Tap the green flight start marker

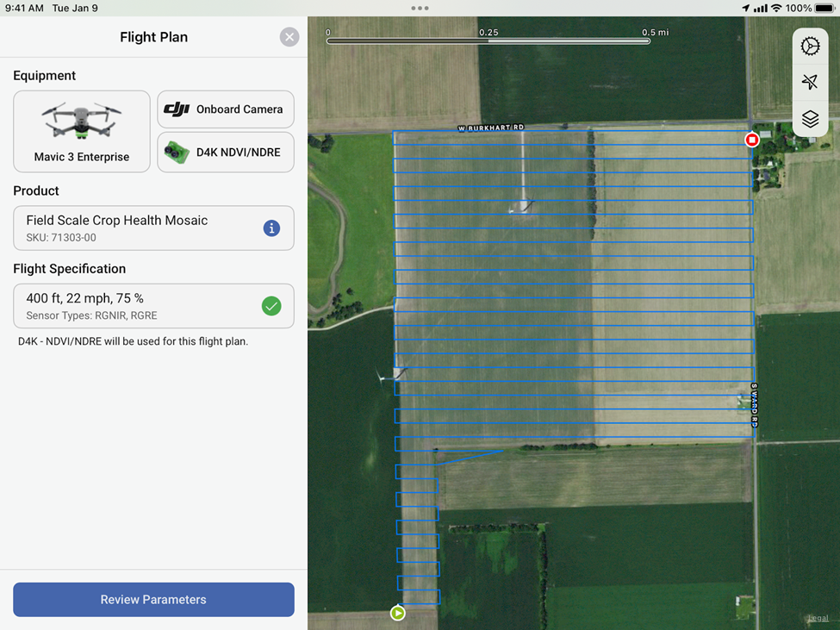(x=397, y=613)
